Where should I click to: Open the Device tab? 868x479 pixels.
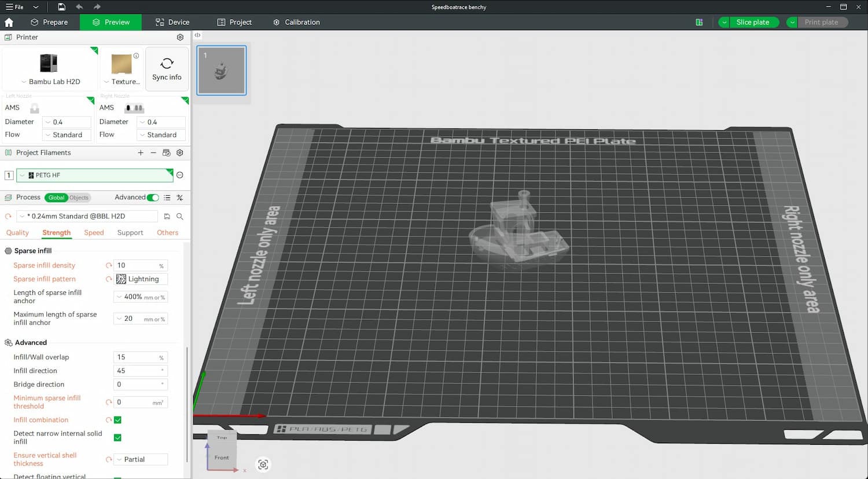[172, 22]
